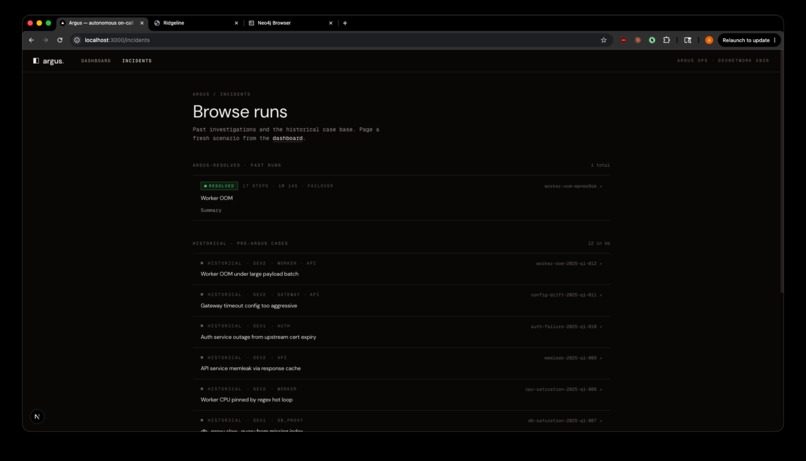
Task: Click the Resolved status badge
Action: coord(219,186)
